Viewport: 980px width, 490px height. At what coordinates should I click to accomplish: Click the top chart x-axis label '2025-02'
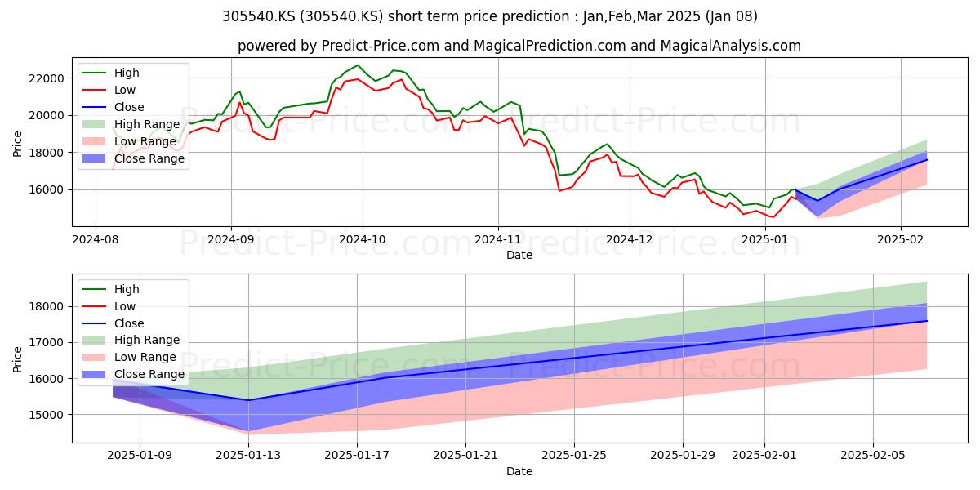coord(900,239)
